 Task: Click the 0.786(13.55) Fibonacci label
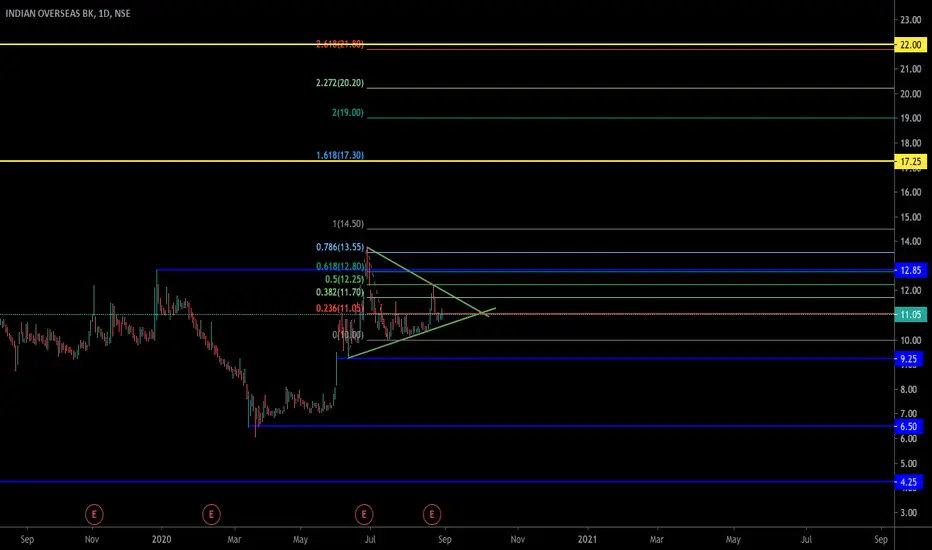click(x=340, y=247)
